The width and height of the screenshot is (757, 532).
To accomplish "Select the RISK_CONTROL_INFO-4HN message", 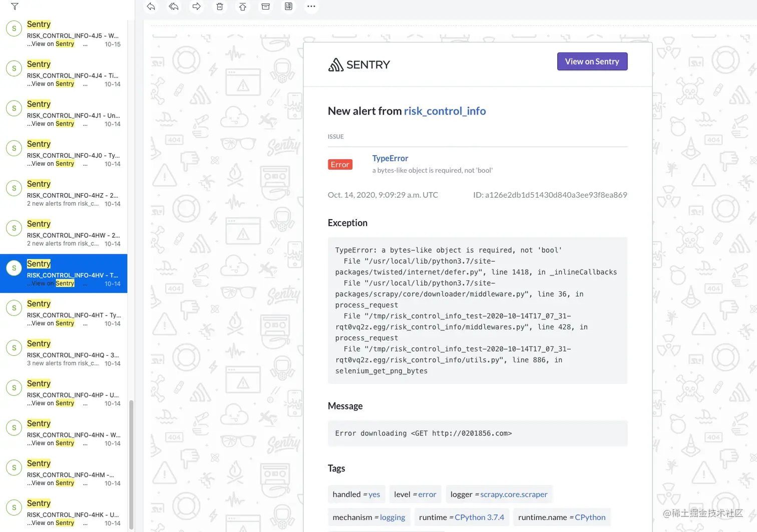I will tap(64, 434).
